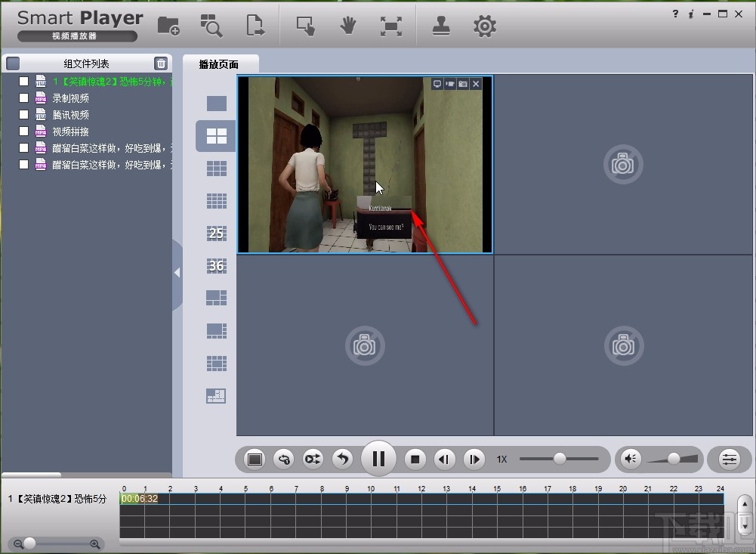Toggle the select-all checkbox in file list header
This screenshot has height=554, width=756.
point(13,63)
